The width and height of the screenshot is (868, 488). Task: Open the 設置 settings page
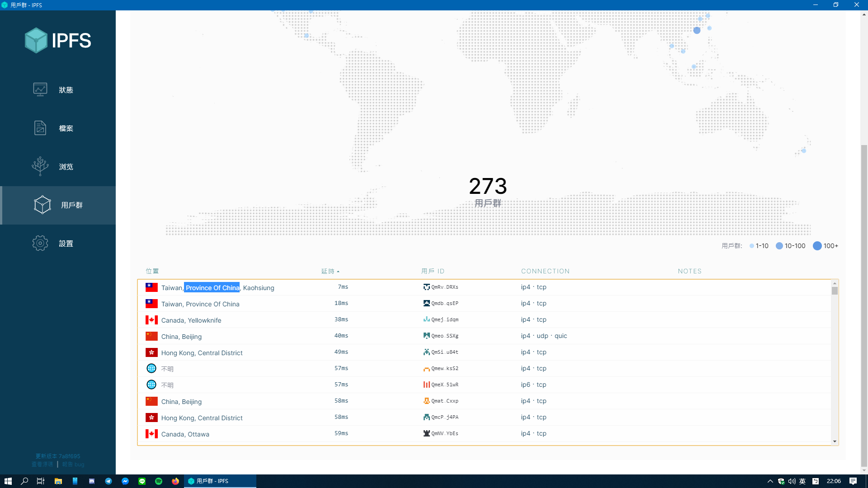58,244
